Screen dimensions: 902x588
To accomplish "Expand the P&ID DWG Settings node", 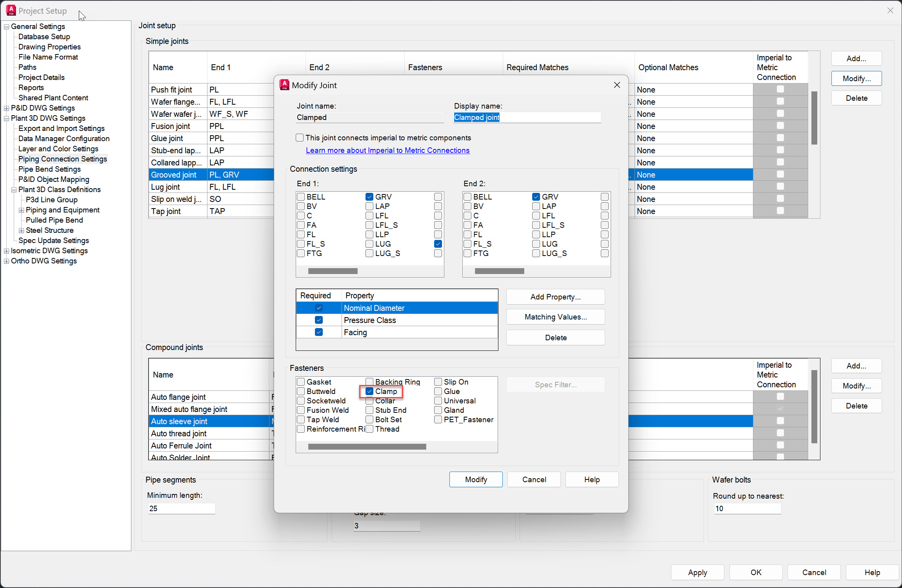I will (7, 108).
